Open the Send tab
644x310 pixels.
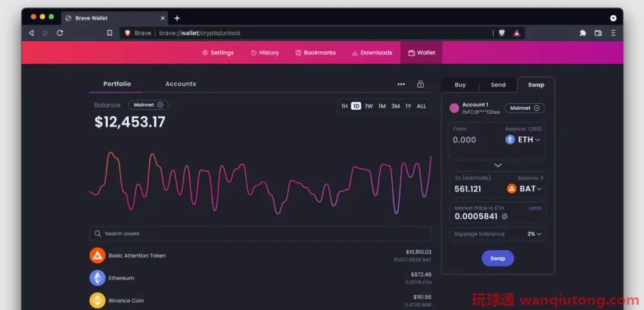[498, 84]
